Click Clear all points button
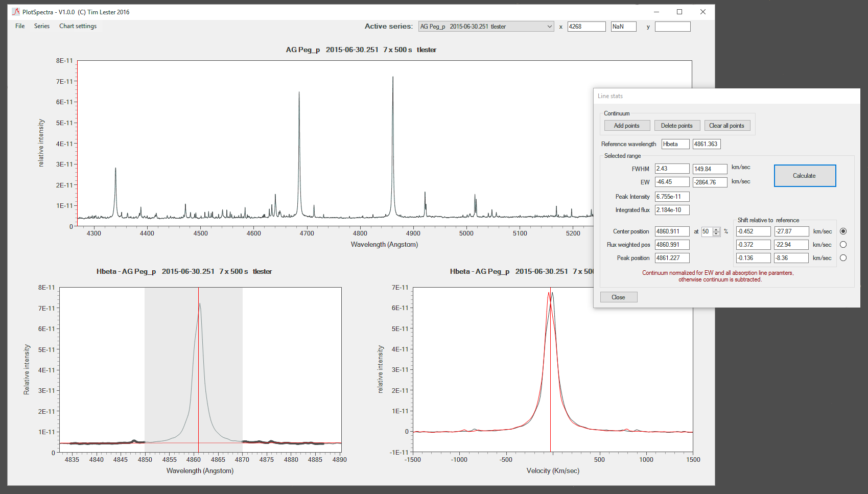The image size is (868, 494). pyautogui.click(x=726, y=126)
